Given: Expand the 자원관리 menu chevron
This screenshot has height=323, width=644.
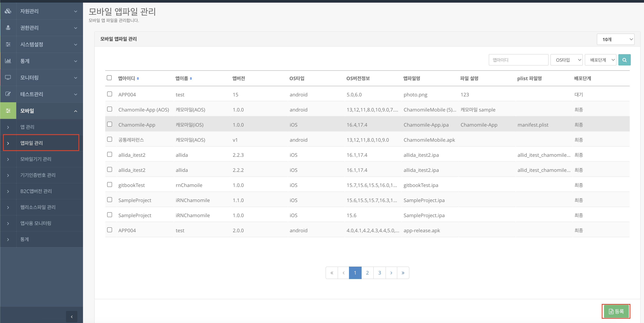Looking at the screenshot, I should click(75, 11).
